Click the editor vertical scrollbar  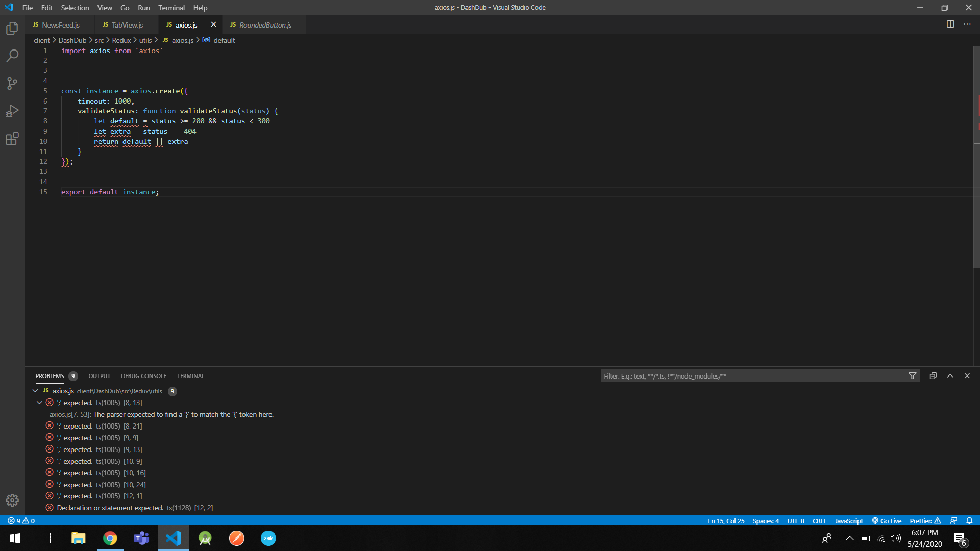(x=976, y=153)
